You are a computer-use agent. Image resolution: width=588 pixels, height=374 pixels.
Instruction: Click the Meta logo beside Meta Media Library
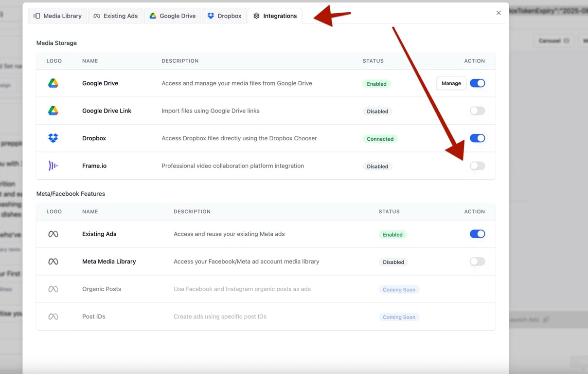pyautogui.click(x=53, y=262)
